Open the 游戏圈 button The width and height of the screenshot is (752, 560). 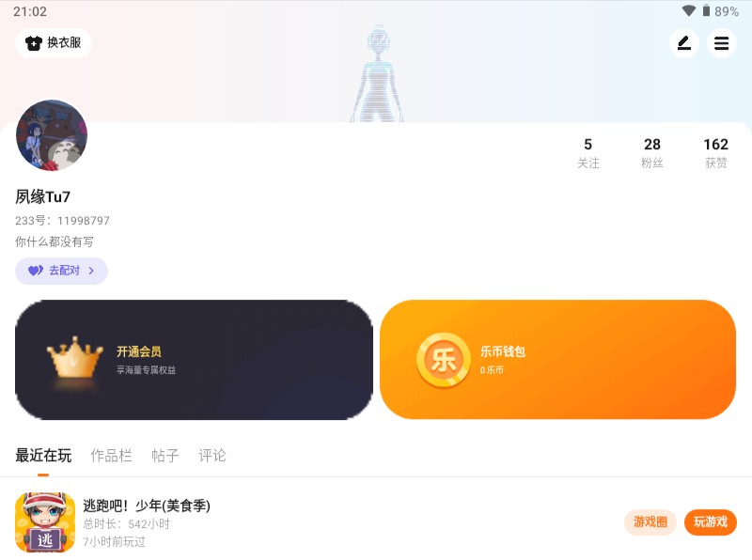pyautogui.click(x=650, y=522)
